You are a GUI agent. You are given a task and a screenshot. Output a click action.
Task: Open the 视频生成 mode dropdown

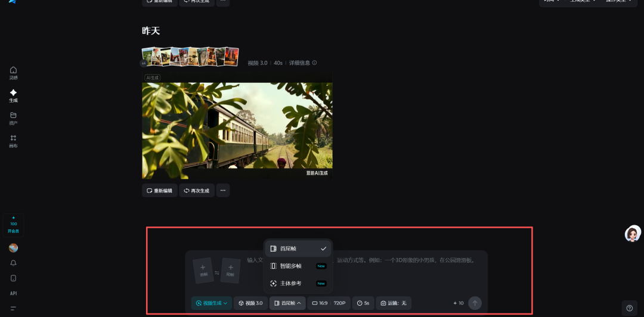point(212,303)
